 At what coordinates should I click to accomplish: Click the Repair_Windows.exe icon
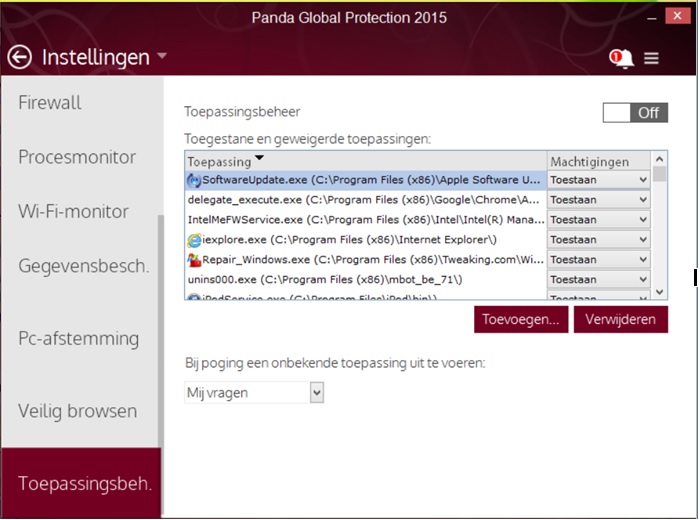coord(194,260)
